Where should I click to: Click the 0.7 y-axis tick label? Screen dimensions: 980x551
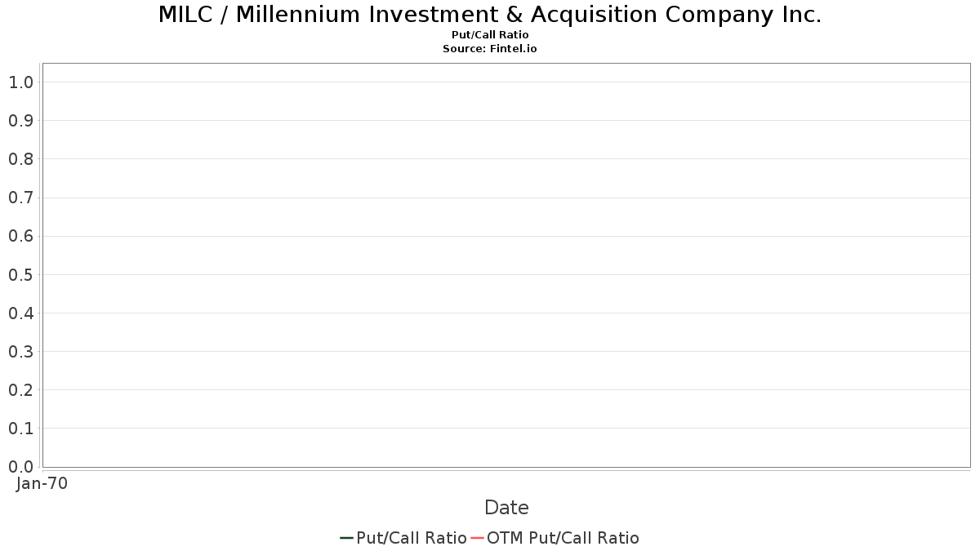[20, 198]
